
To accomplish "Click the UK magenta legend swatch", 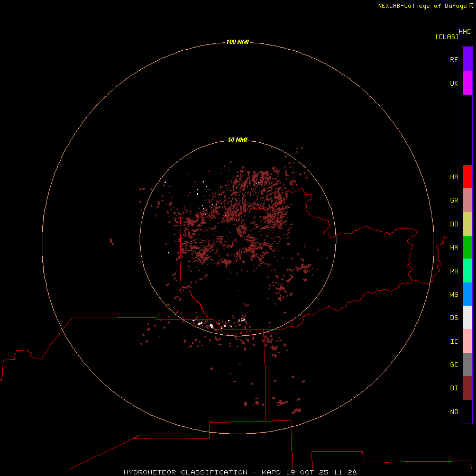I will click(x=467, y=83).
